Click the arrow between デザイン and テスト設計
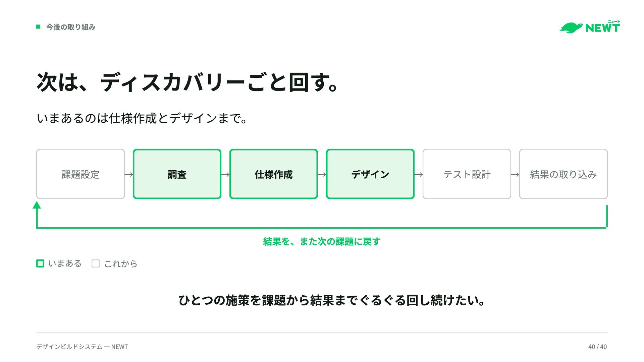644x362 pixels. click(419, 174)
